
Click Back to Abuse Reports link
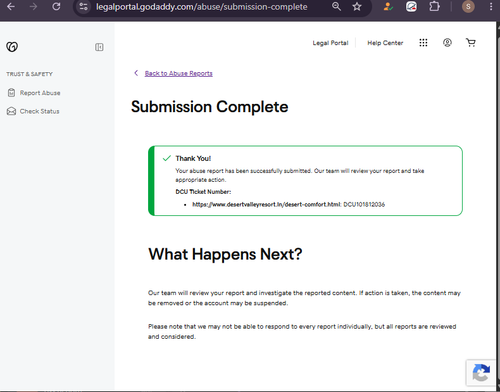pos(178,73)
